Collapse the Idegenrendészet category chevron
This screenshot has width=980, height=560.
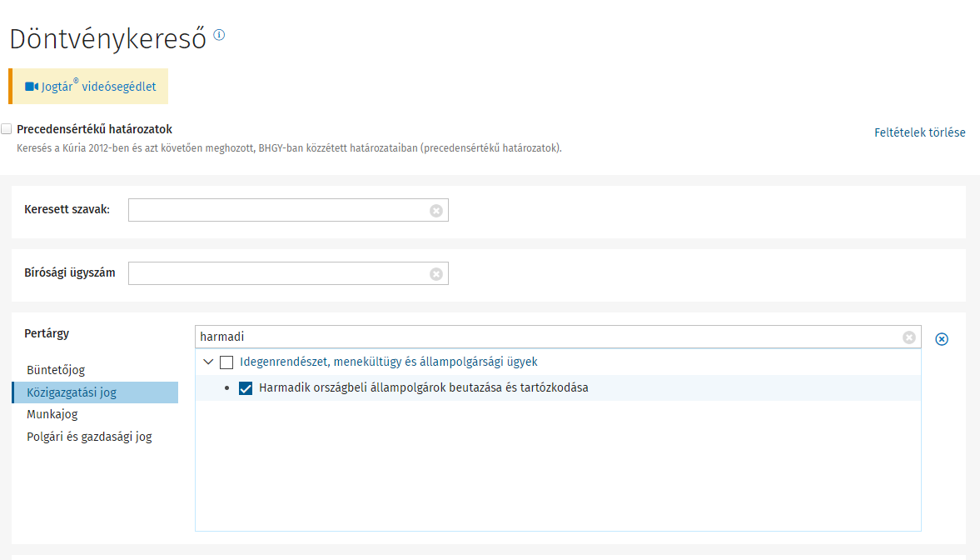click(208, 362)
